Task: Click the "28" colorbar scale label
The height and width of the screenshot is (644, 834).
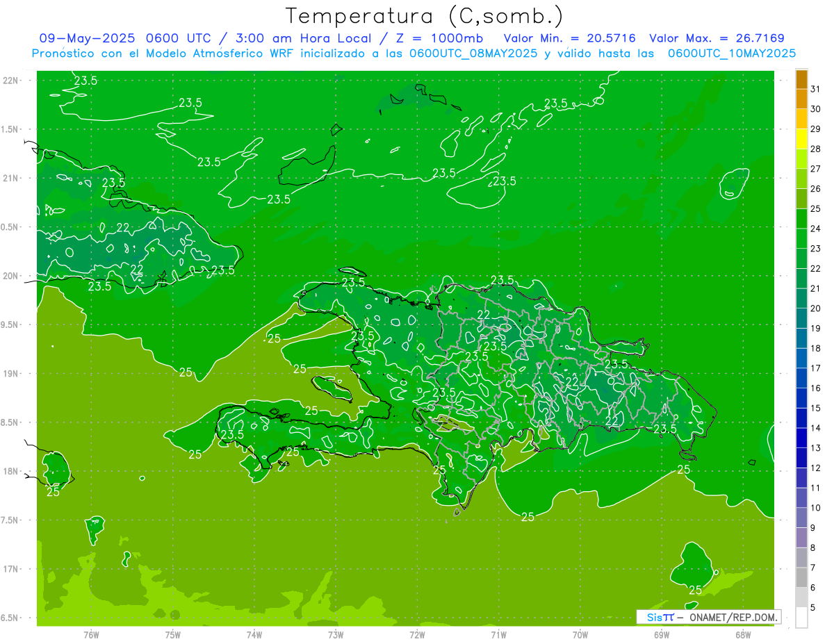Action: click(x=816, y=149)
